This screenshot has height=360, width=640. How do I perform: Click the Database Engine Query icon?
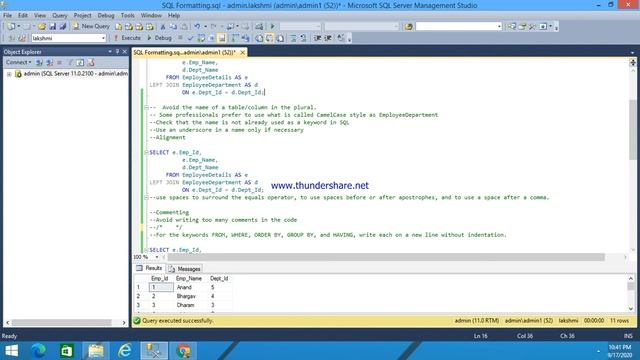pos(119,27)
